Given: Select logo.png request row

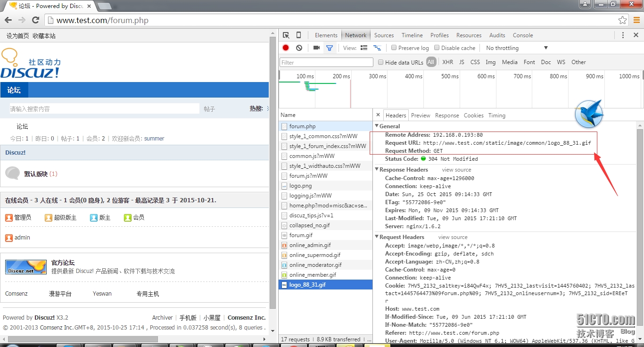Looking at the screenshot, I should coord(325,186).
